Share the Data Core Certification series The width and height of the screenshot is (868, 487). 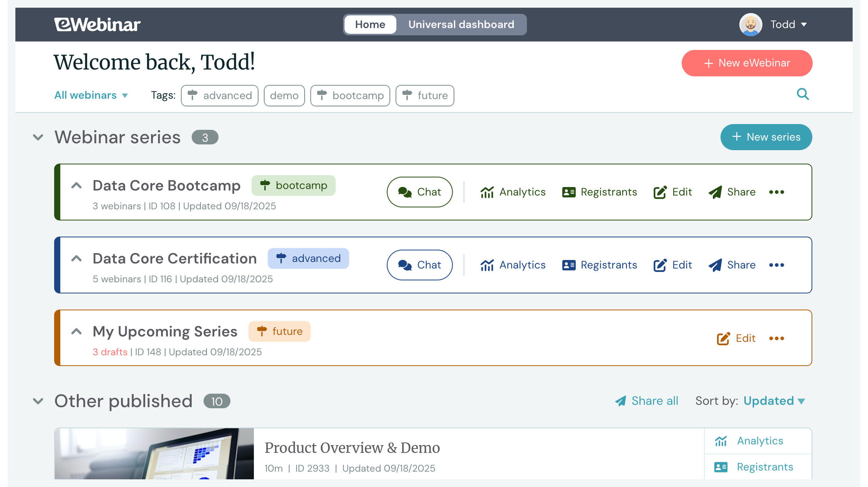pyautogui.click(x=732, y=265)
